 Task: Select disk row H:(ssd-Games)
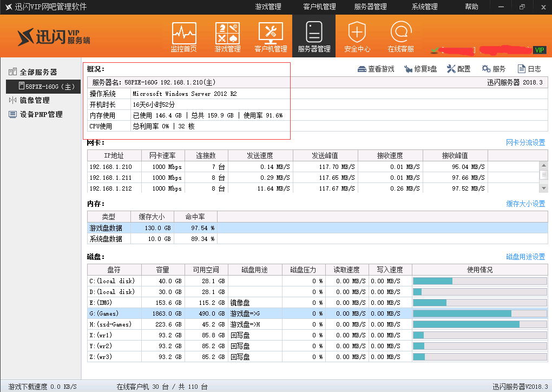[318, 324]
